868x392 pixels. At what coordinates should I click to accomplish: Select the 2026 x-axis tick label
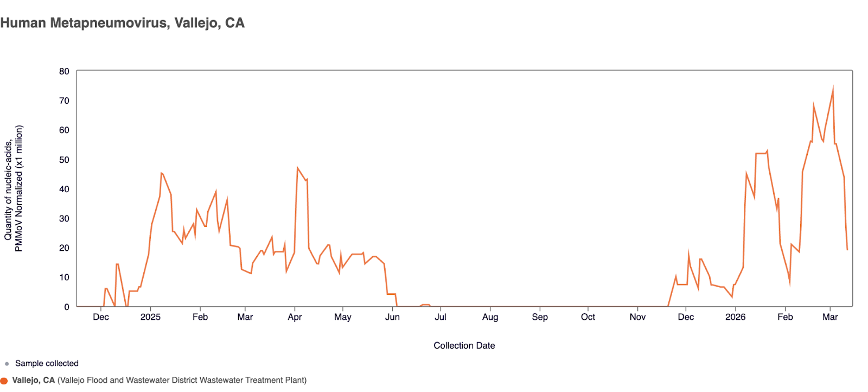pyautogui.click(x=735, y=317)
